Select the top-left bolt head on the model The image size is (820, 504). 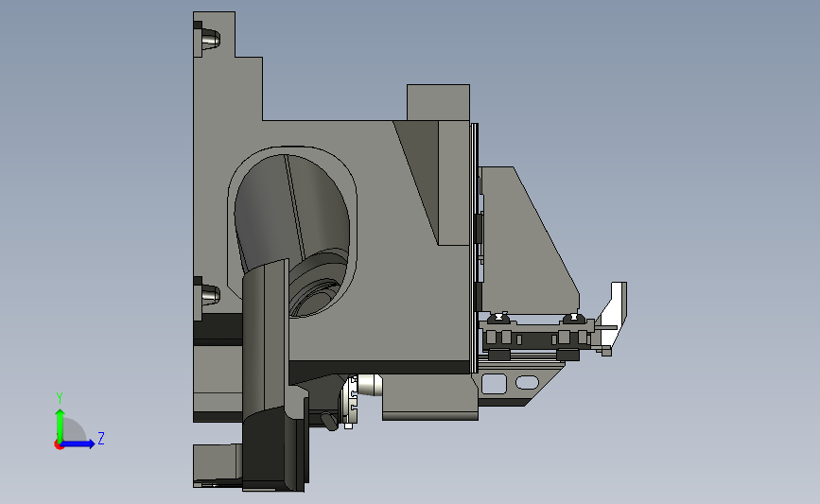pos(210,38)
